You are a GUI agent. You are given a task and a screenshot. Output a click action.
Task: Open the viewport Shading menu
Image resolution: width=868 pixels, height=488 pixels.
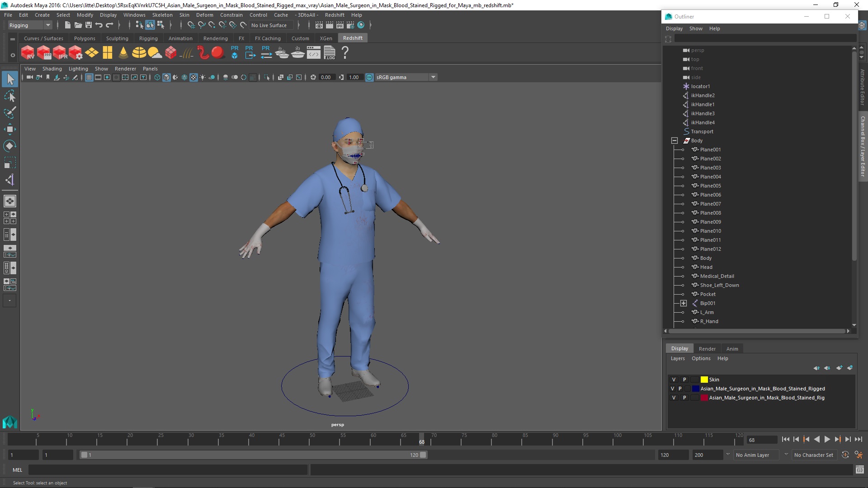pyautogui.click(x=52, y=69)
